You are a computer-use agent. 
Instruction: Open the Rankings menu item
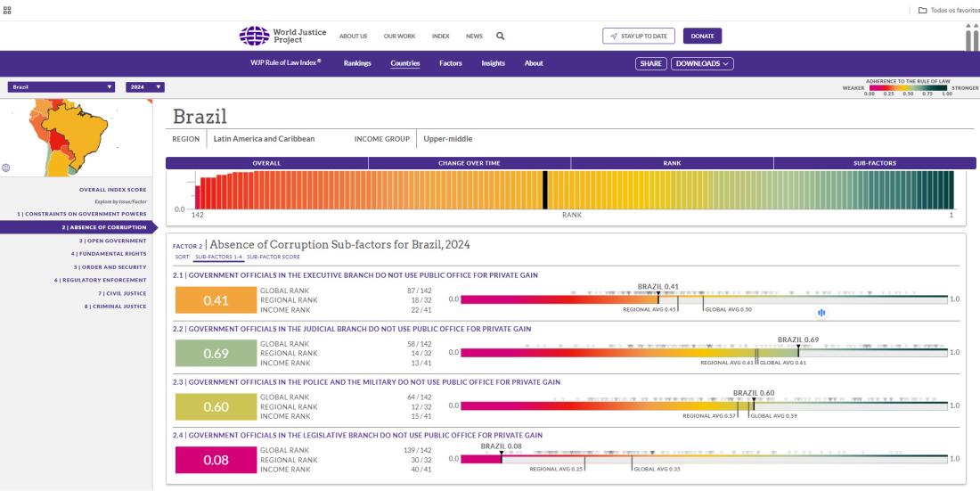[x=357, y=63]
